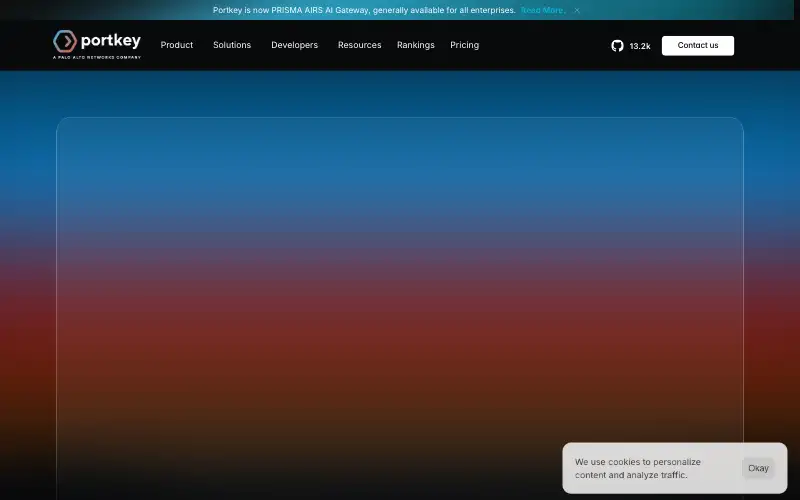Image resolution: width=800 pixels, height=500 pixels.
Task: Accept cookies with the Okay button
Action: tap(758, 468)
